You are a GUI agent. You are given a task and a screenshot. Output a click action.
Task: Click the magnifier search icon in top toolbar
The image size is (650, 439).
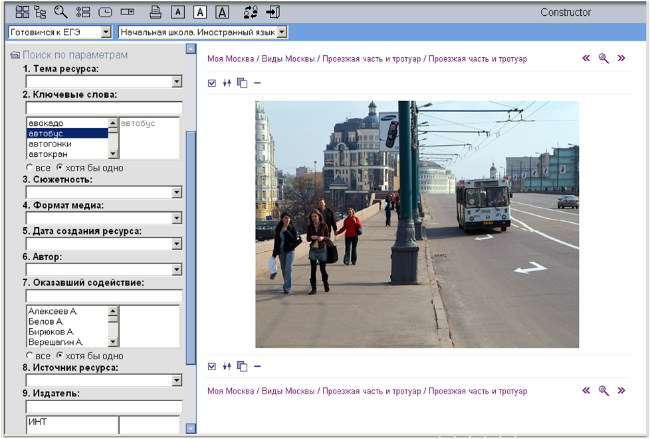click(x=61, y=12)
